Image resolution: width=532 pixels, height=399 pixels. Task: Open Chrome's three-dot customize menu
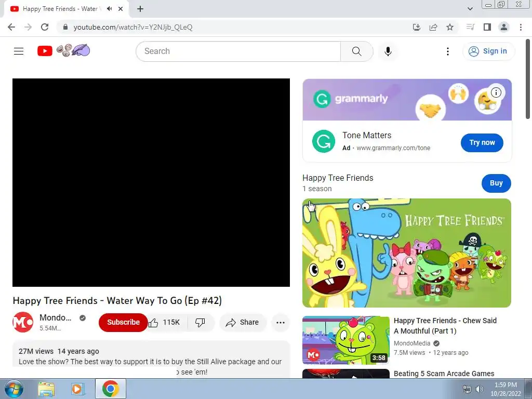click(521, 27)
